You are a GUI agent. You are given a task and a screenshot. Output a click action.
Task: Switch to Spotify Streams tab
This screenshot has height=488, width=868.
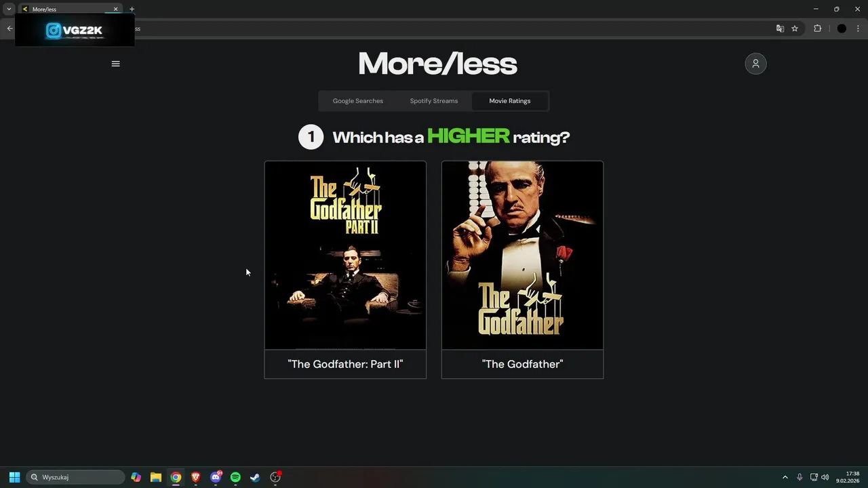point(434,101)
